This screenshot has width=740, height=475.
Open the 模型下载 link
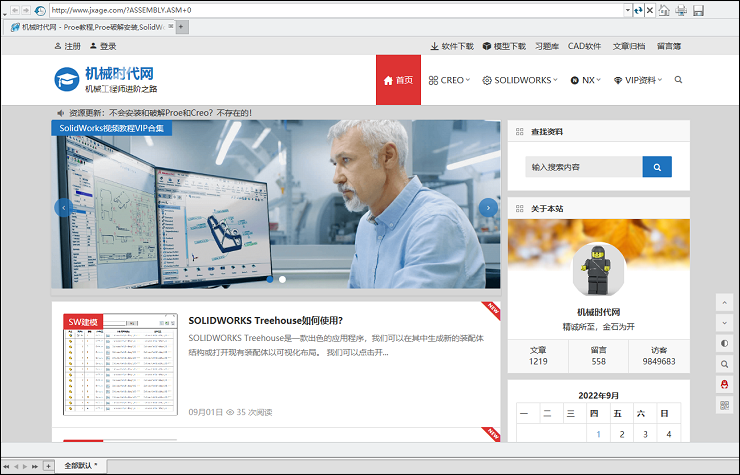point(504,46)
